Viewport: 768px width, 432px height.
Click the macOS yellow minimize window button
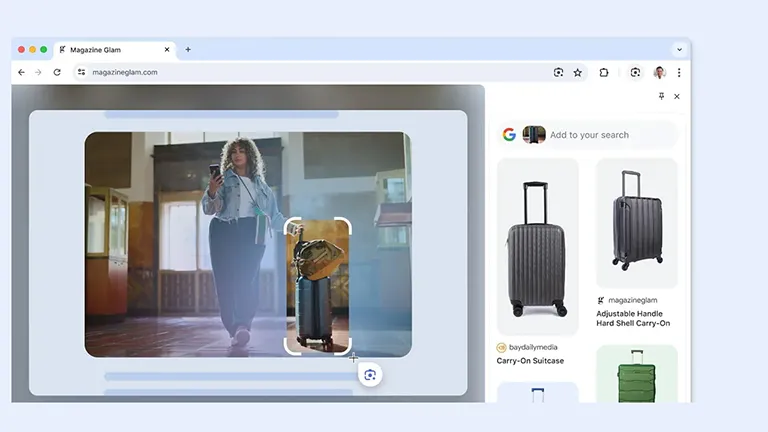(x=32, y=49)
